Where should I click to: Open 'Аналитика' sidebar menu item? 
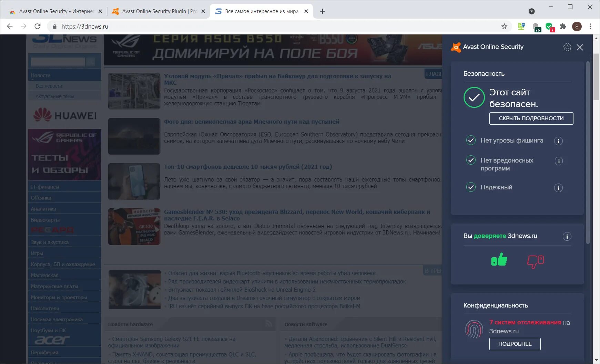click(x=43, y=209)
